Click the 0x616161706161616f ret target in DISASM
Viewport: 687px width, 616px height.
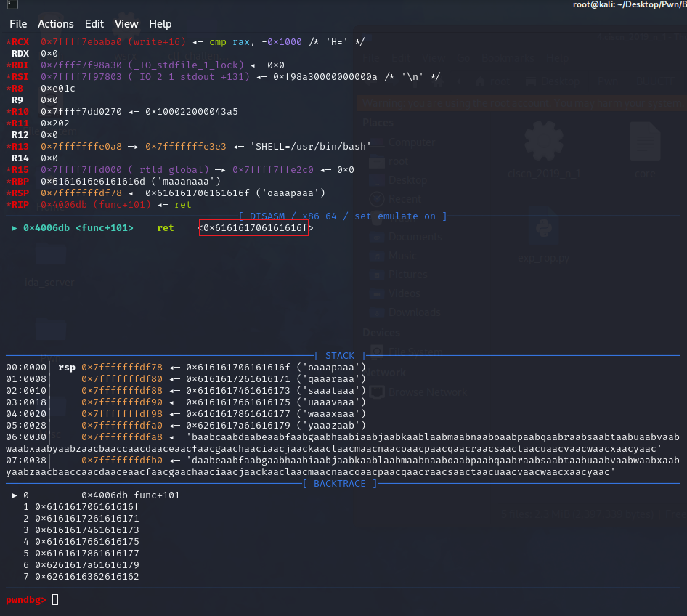point(256,228)
